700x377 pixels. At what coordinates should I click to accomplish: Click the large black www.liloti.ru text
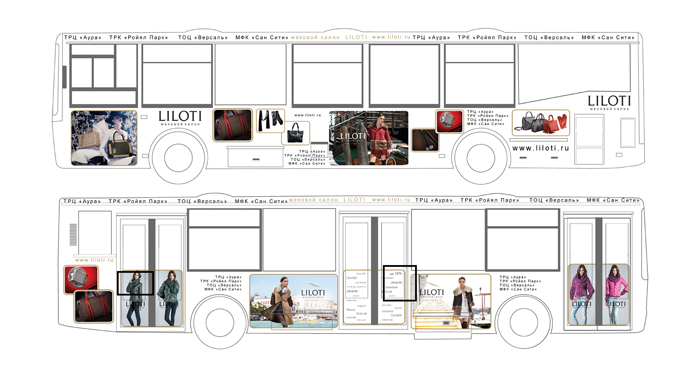point(541,148)
